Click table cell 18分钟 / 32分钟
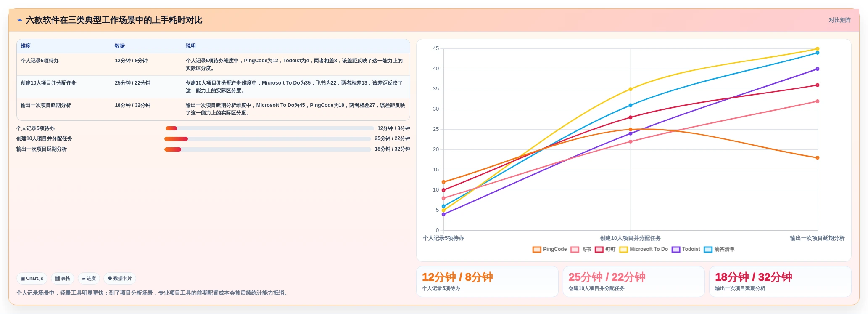The height and width of the screenshot is (314, 868). (133, 105)
